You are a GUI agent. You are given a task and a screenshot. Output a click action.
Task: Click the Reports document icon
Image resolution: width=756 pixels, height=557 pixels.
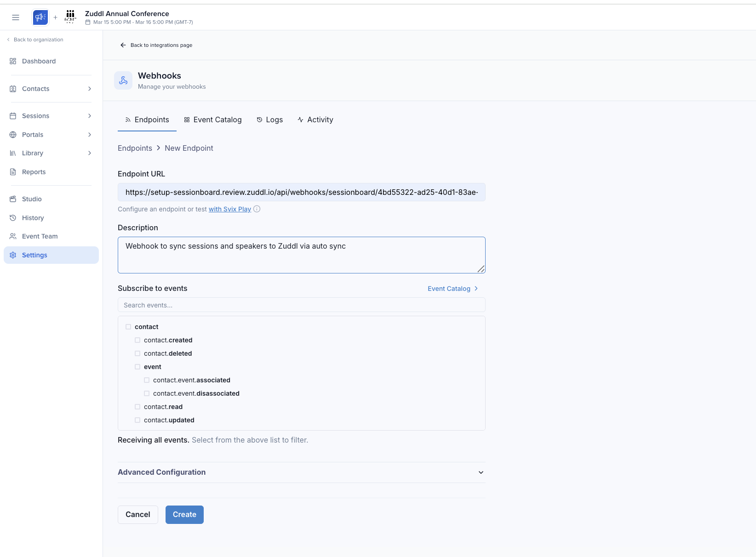click(x=13, y=172)
